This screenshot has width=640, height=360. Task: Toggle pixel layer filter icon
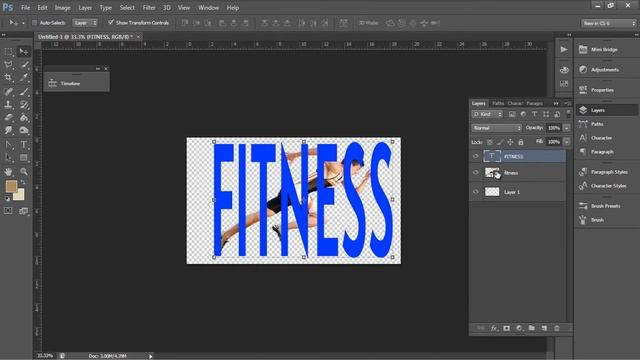[x=512, y=114]
